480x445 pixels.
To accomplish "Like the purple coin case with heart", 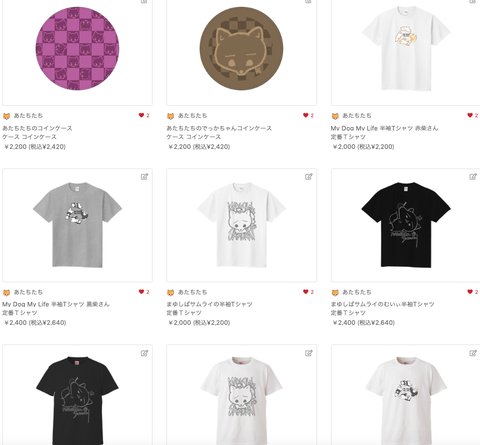I will coord(141,115).
